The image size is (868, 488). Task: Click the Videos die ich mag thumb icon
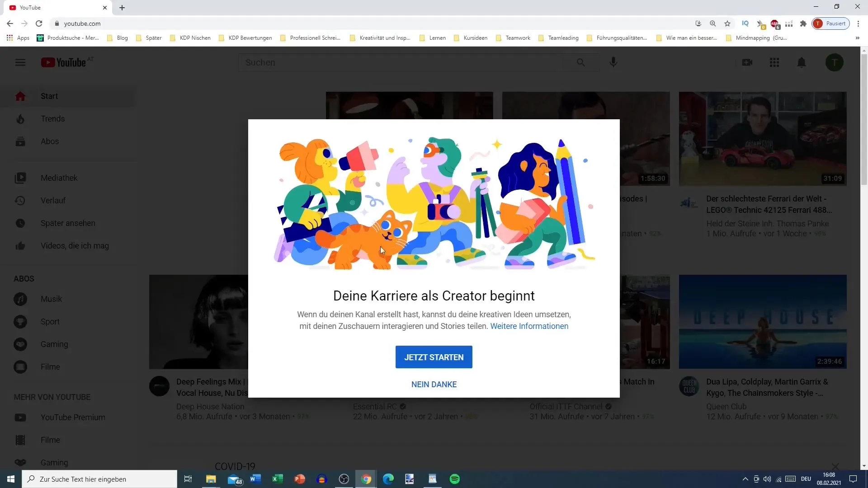point(20,245)
